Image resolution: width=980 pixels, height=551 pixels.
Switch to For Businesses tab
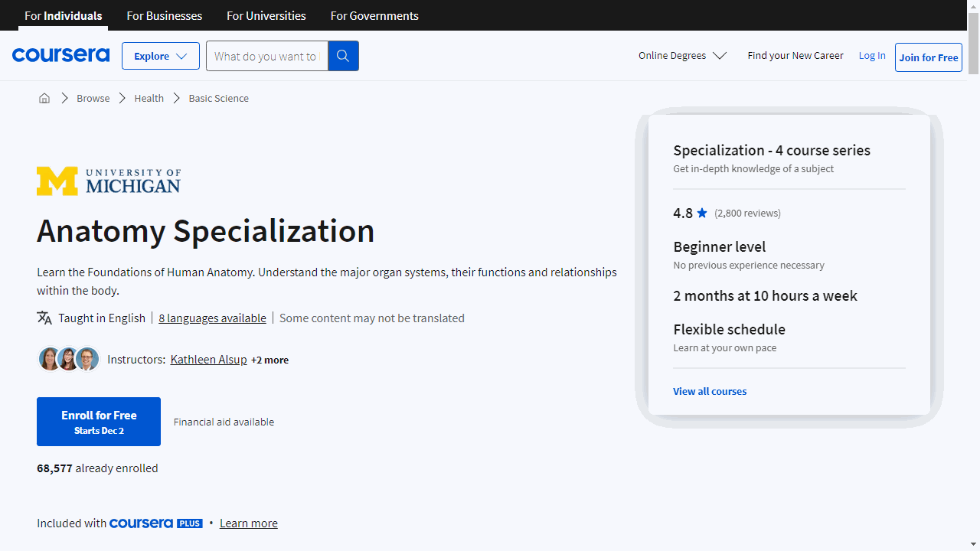tap(165, 15)
